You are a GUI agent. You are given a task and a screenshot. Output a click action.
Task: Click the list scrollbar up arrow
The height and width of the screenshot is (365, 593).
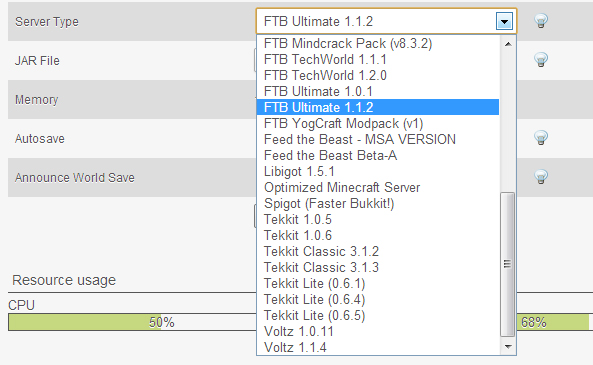pyautogui.click(x=508, y=44)
